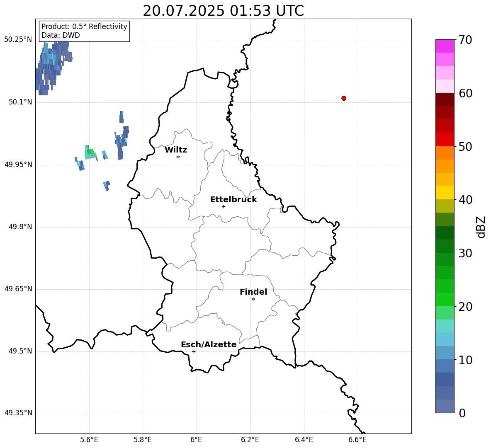Click the colorbar 20 tick label
The image size is (491, 448).
[x=465, y=307]
